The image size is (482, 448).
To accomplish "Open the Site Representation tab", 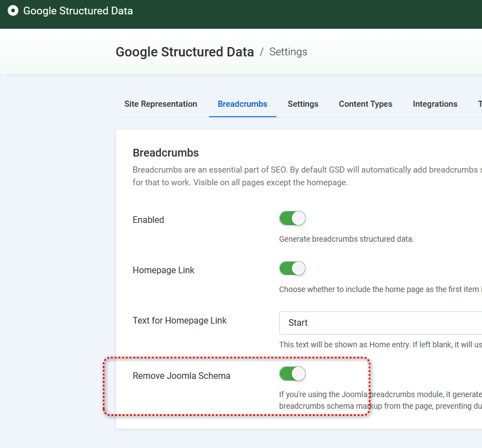I will point(160,104).
